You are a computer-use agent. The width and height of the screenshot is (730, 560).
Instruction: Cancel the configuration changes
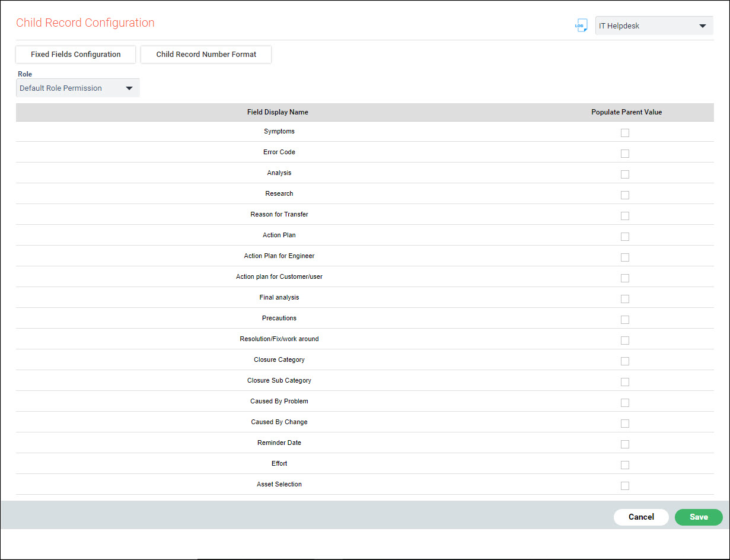(x=641, y=517)
